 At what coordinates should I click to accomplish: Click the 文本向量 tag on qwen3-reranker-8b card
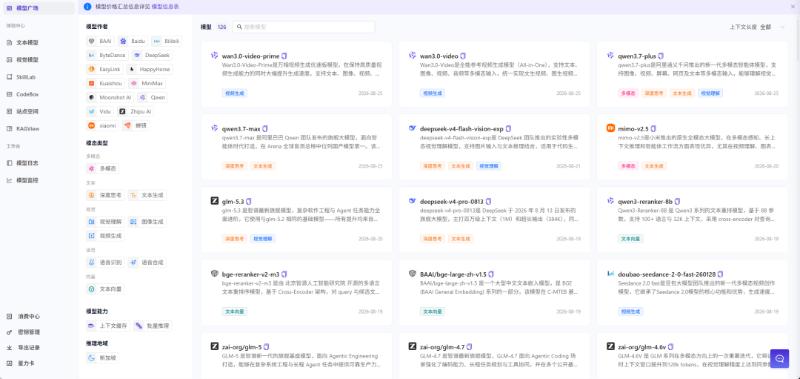coord(631,239)
